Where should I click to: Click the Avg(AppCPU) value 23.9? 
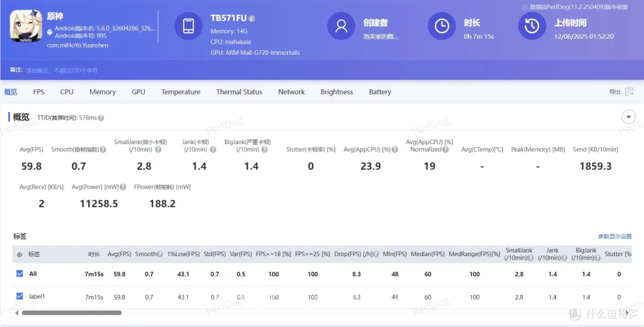(370, 166)
